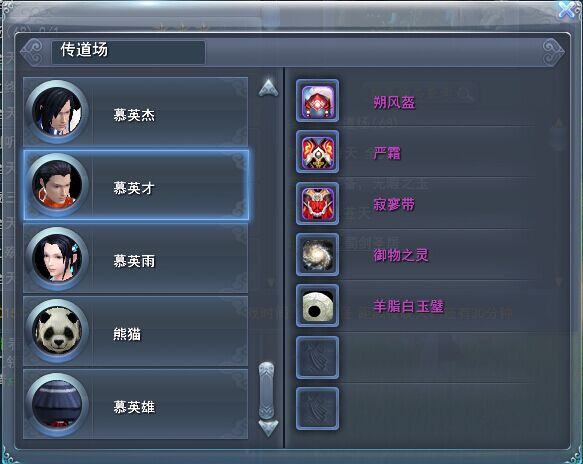Image resolution: width=583 pixels, height=464 pixels.
Task: Click the 朔风盔 helmet item icon
Action: [x=318, y=101]
